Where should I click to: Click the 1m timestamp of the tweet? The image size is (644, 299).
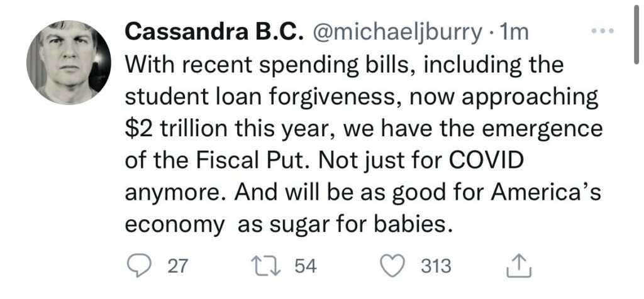(x=513, y=33)
